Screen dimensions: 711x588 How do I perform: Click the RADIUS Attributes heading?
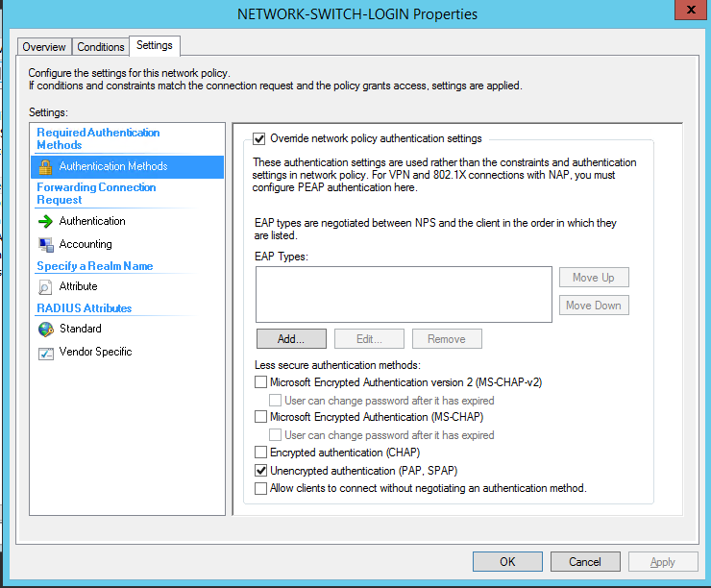coord(84,308)
